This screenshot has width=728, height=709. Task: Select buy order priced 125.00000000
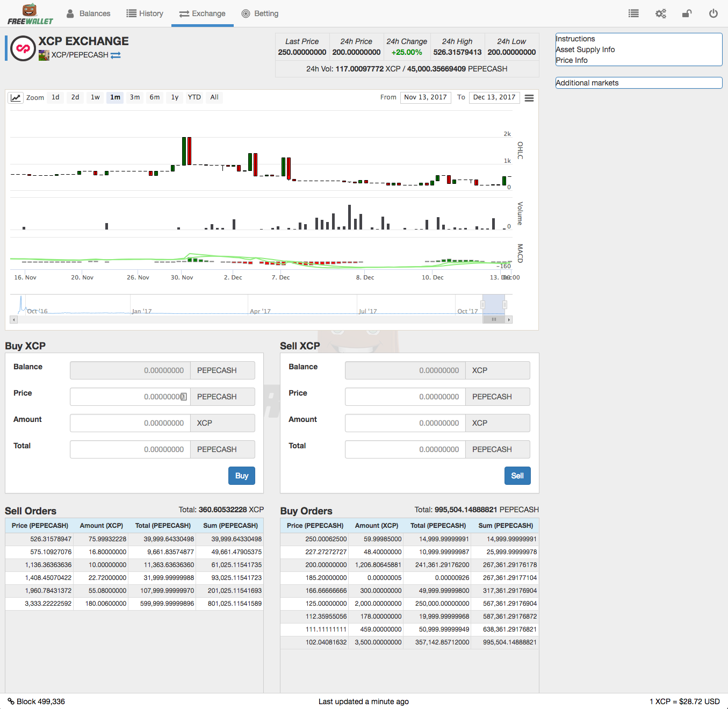point(409,604)
